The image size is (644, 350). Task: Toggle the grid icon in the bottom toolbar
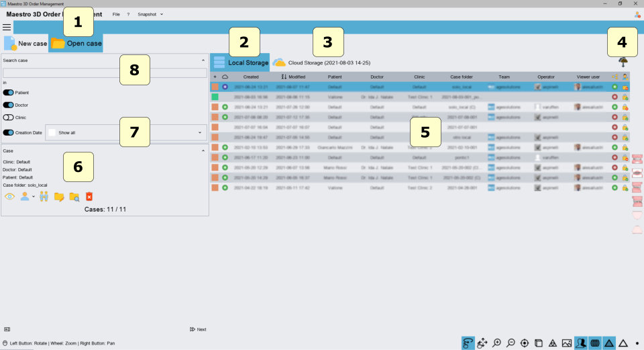click(x=595, y=343)
